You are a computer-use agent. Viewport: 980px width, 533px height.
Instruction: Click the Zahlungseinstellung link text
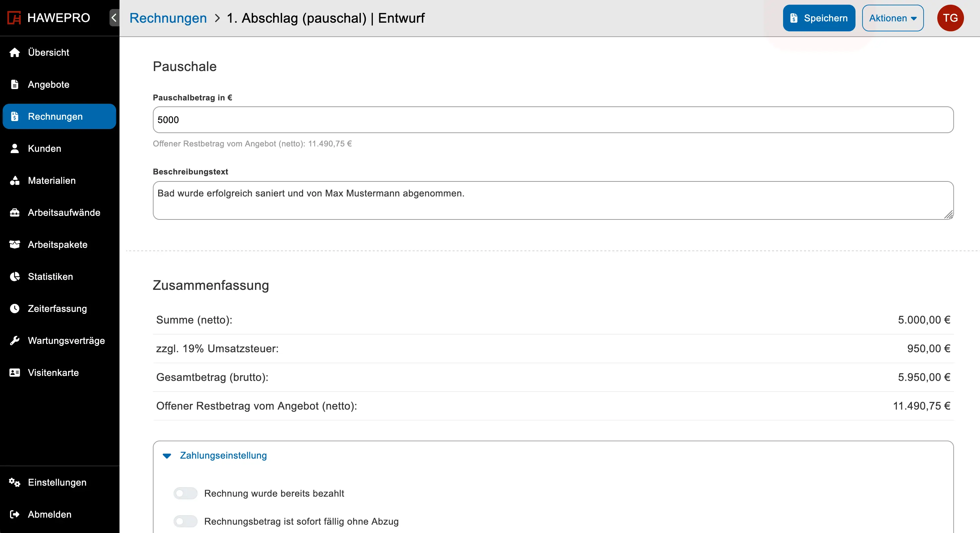(223, 455)
